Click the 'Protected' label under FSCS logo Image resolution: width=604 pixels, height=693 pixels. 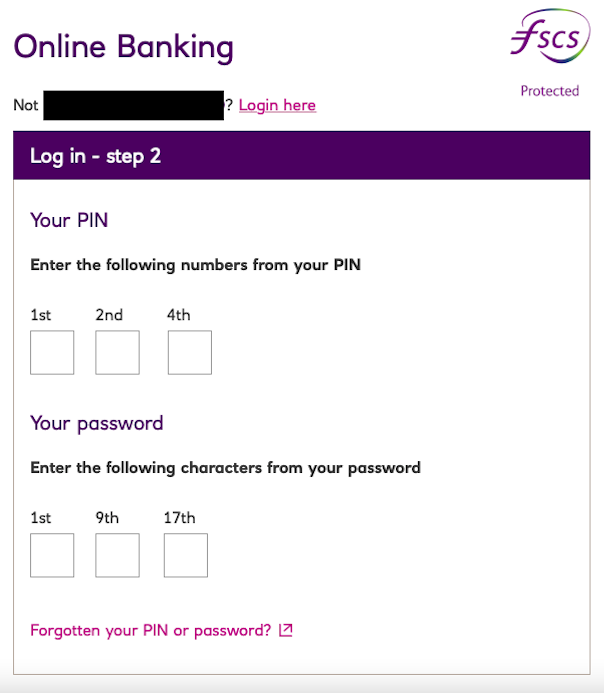549,91
